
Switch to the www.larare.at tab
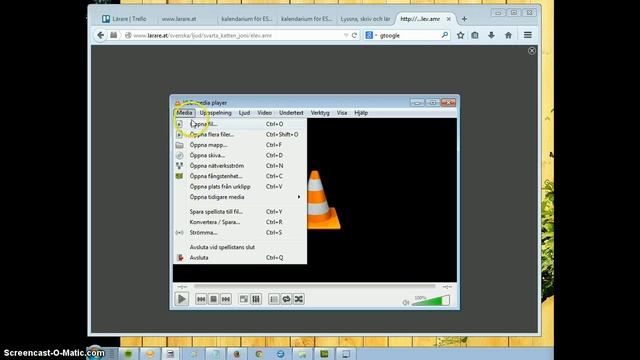click(179, 19)
